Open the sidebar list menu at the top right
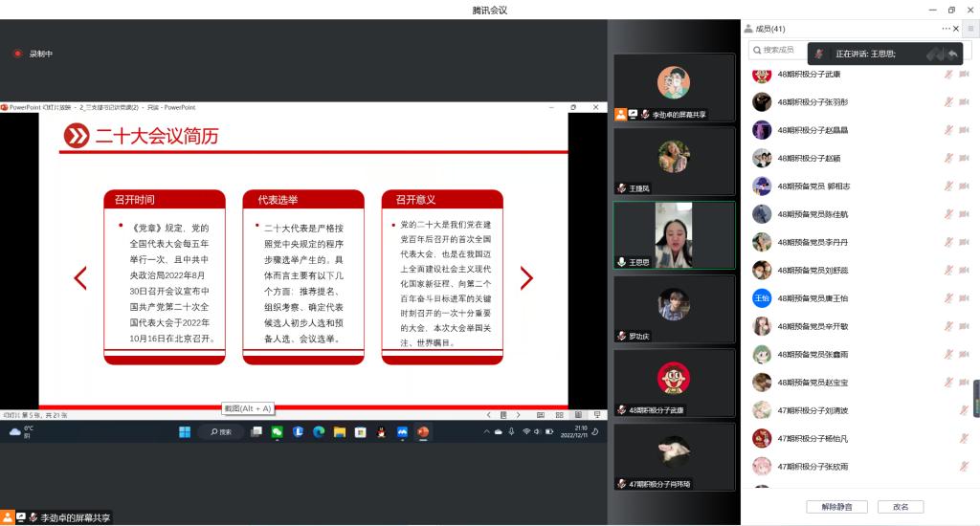The width and height of the screenshot is (980, 526). click(x=970, y=30)
